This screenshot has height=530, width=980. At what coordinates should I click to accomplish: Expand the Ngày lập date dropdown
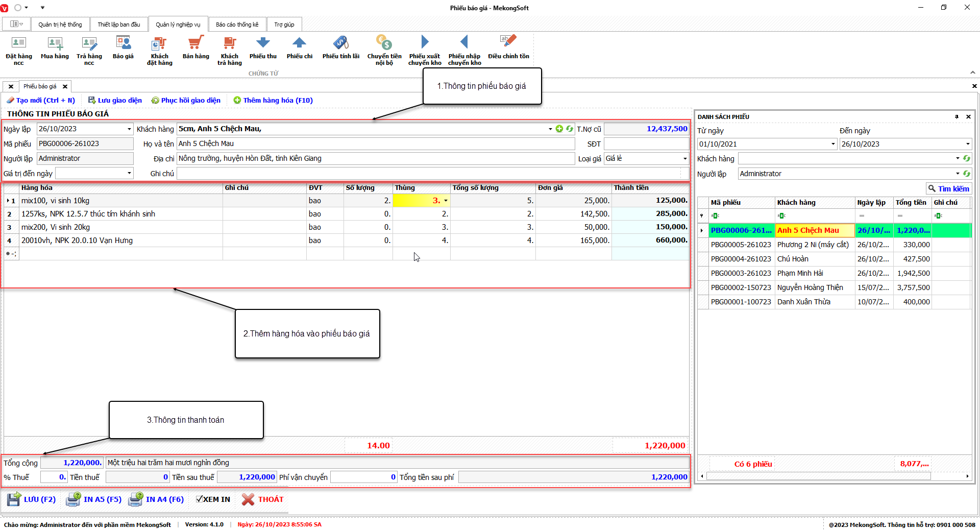pyautogui.click(x=129, y=129)
